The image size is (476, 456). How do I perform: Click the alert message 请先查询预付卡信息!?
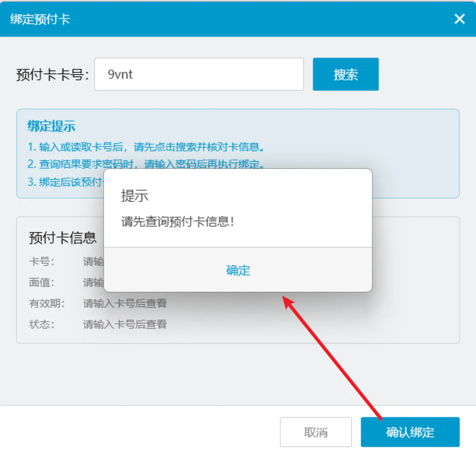pos(178,222)
